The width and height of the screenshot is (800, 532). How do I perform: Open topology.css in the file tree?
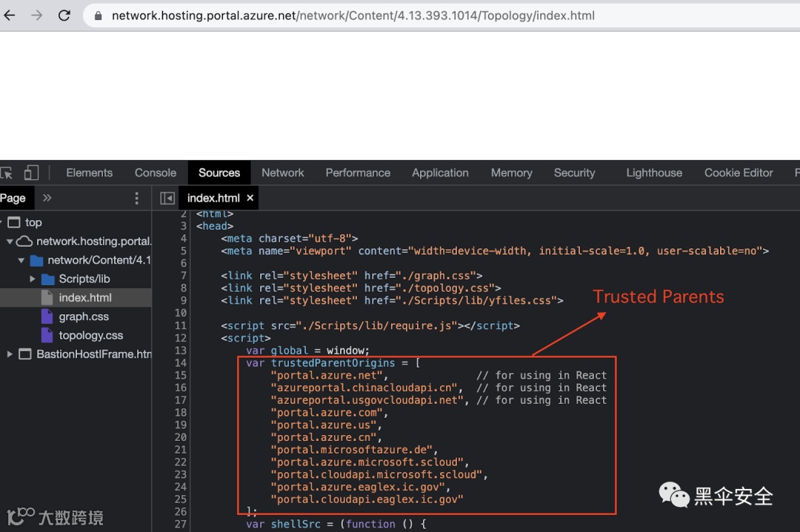pos(91,336)
